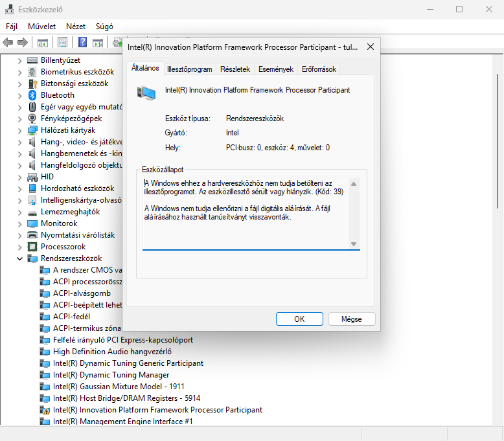
Task: Expand the Lemezmeghajtók category
Action: [x=19, y=212]
